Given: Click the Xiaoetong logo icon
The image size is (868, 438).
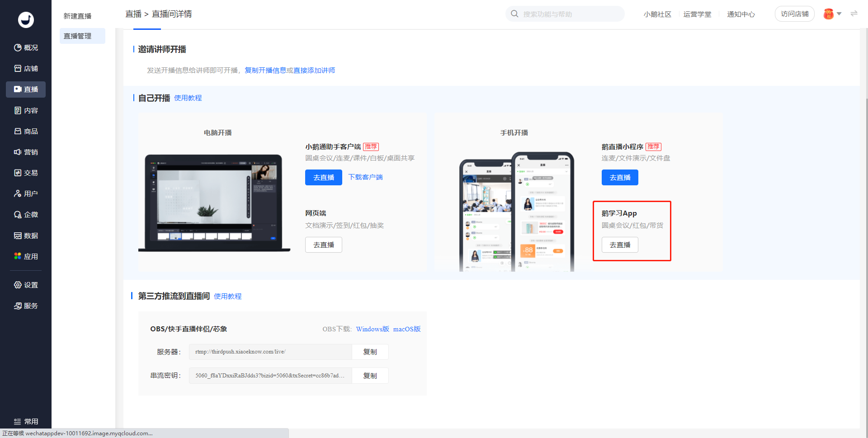Looking at the screenshot, I should tap(26, 19).
